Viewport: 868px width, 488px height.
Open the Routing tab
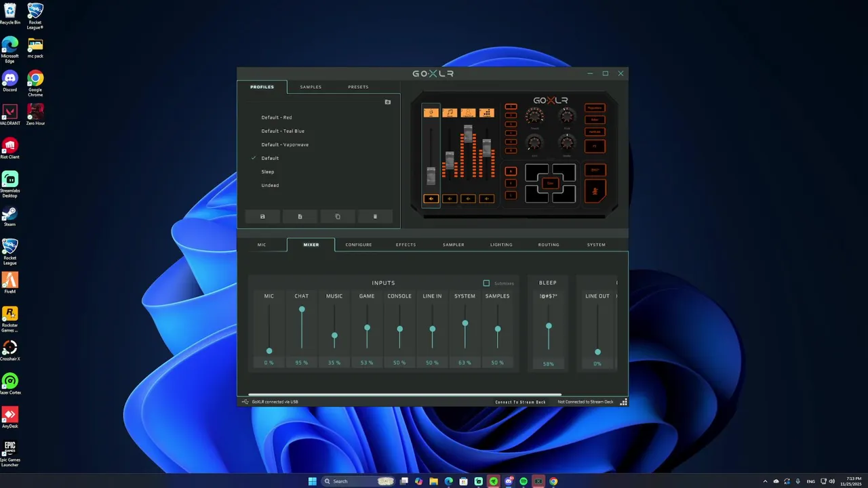coord(549,245)
